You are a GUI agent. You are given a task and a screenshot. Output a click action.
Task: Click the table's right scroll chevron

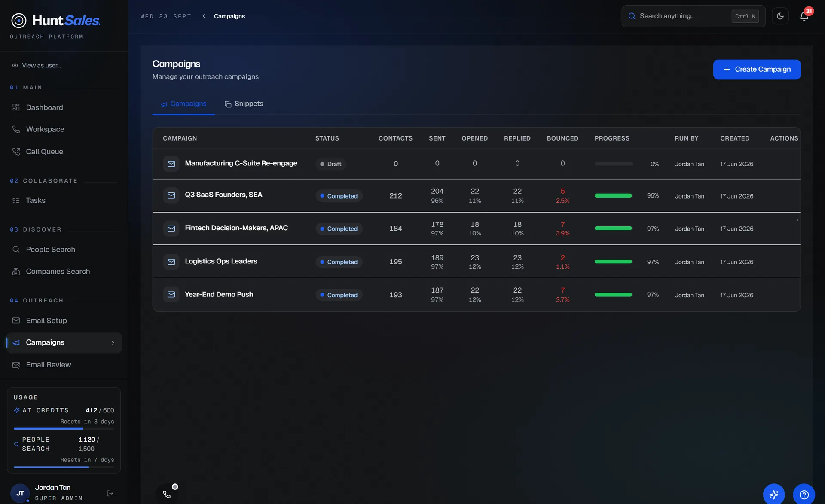pos(797,220)
